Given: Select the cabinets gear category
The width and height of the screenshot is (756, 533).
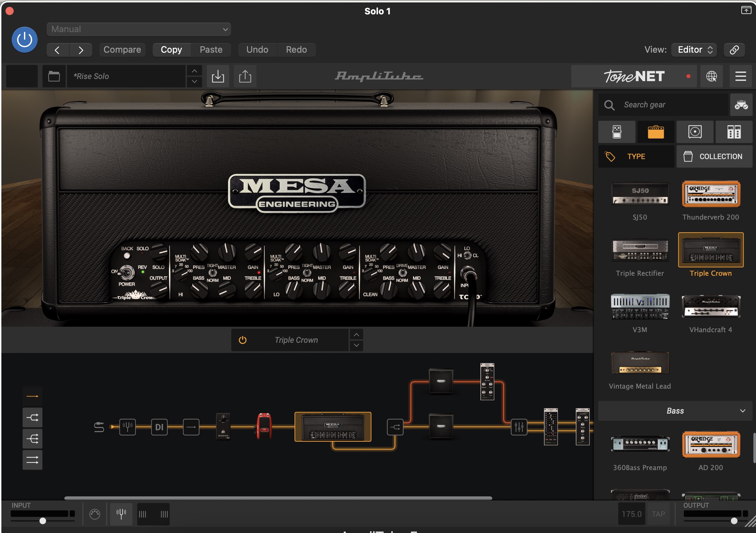Looking at the screenshot, I should [x=695, y=132].
